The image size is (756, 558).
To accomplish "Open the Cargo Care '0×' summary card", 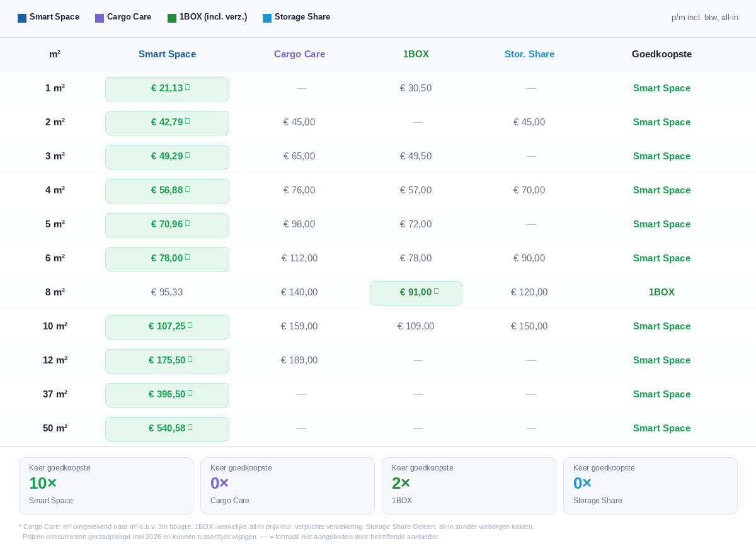I will point(287,486).
